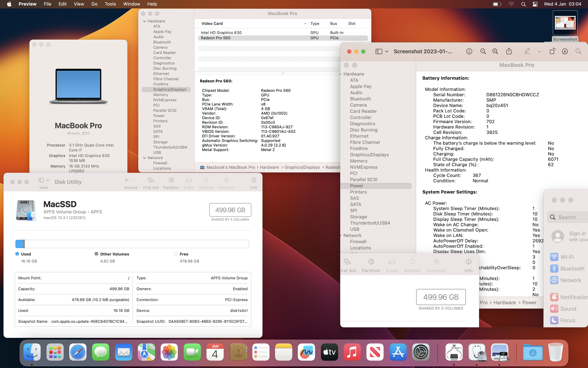Toggle the Preview sidebar view button
588x368 pixels.
pos(379,51)
